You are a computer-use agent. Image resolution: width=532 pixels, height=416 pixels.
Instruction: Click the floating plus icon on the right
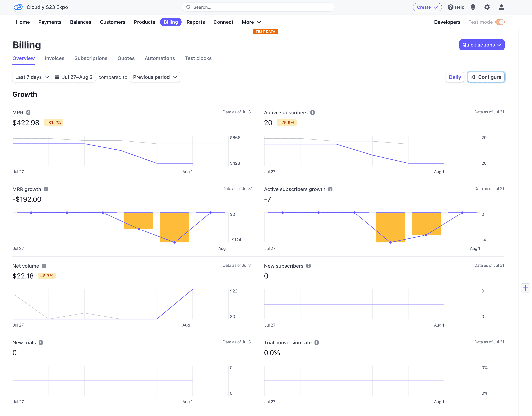pyautogui.click(x=526, y=288)
